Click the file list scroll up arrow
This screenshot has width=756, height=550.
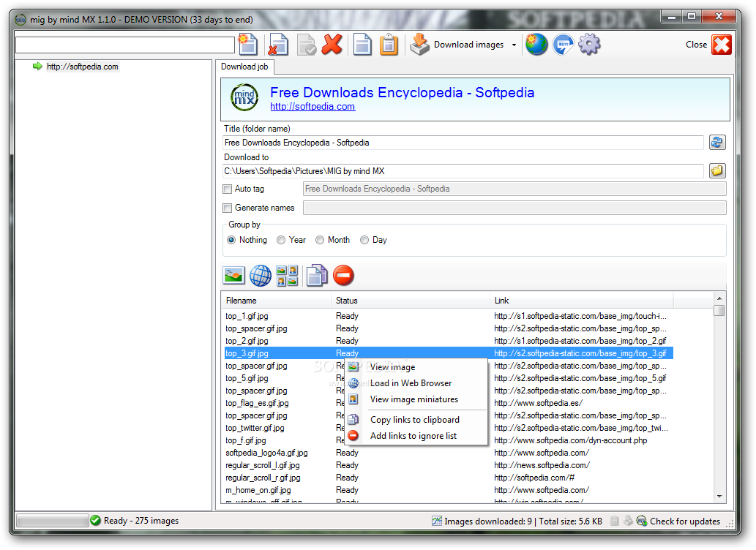pos(719,299)
